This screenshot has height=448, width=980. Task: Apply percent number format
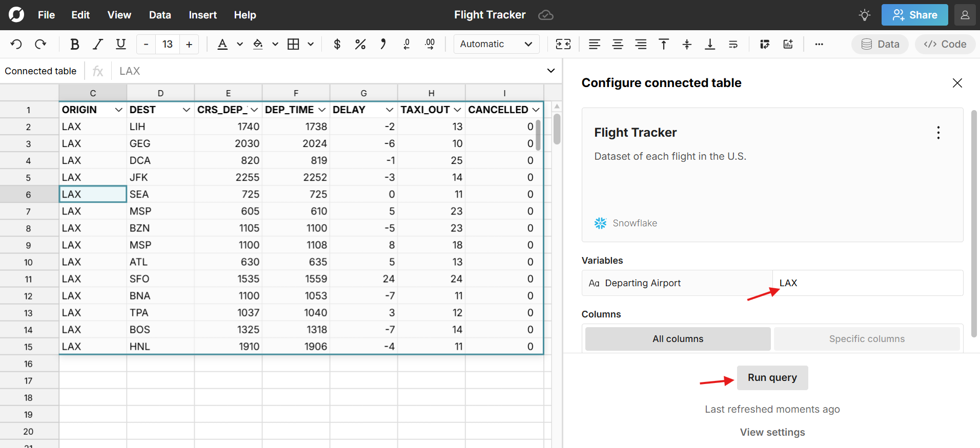coord(360,45)
